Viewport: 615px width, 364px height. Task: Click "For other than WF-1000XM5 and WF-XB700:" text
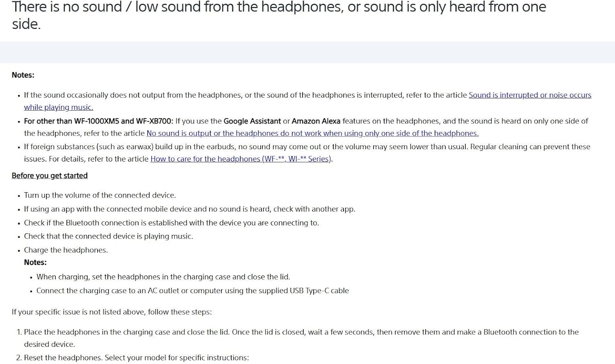[98, 121]
